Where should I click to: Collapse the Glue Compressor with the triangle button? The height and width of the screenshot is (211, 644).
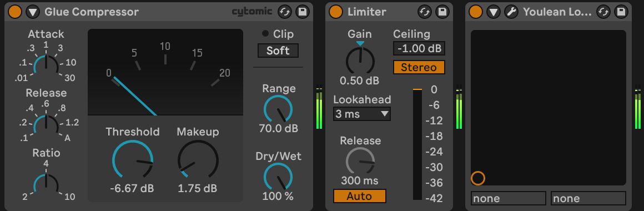33,12
